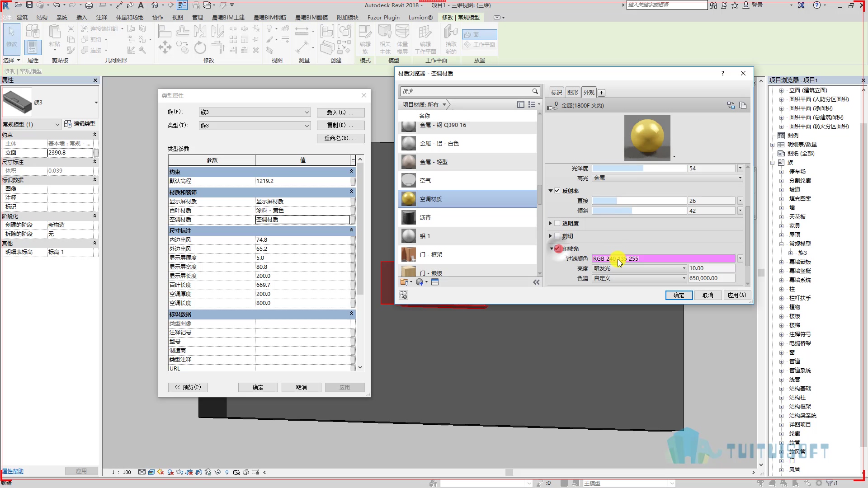Switch to the Identity (标识) tab
868x488 pixels.
pos(556,92)
